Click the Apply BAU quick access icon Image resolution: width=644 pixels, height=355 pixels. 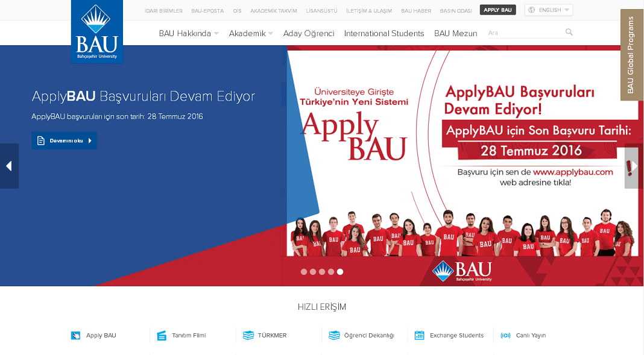75,335
